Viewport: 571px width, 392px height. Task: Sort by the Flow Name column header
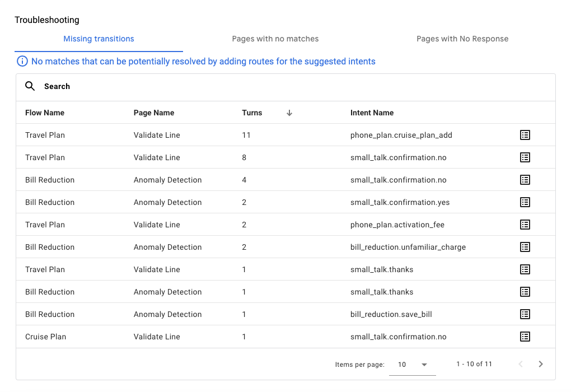45,113
